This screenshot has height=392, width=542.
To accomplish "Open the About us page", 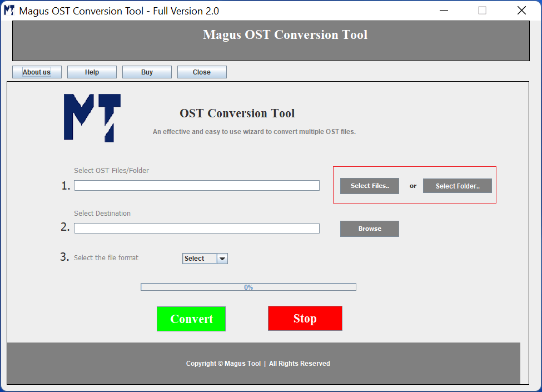I will [37, 72].
